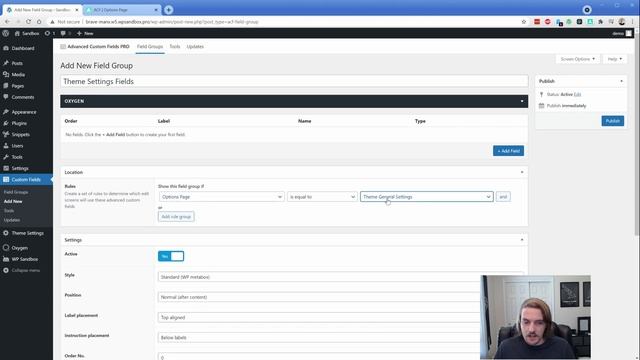Go back in the browser
This screenshot has width=640, height=360.
click(7, 22)
